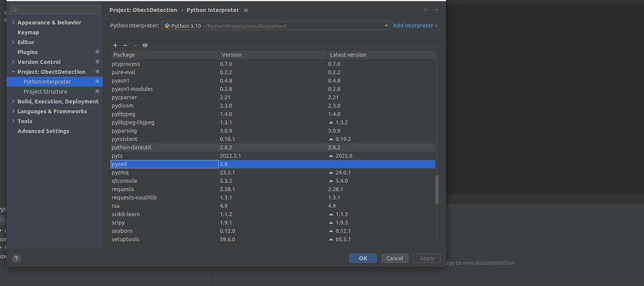Open the Python Interpreter dropdown
Screen dimensions: 644x286
[x=275, y=26]
